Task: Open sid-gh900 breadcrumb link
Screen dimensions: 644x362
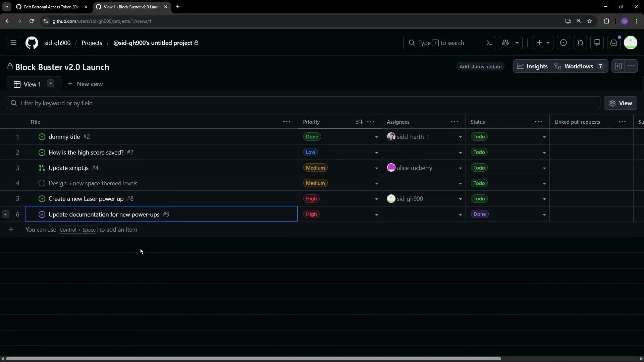Action: pos(57,43)
